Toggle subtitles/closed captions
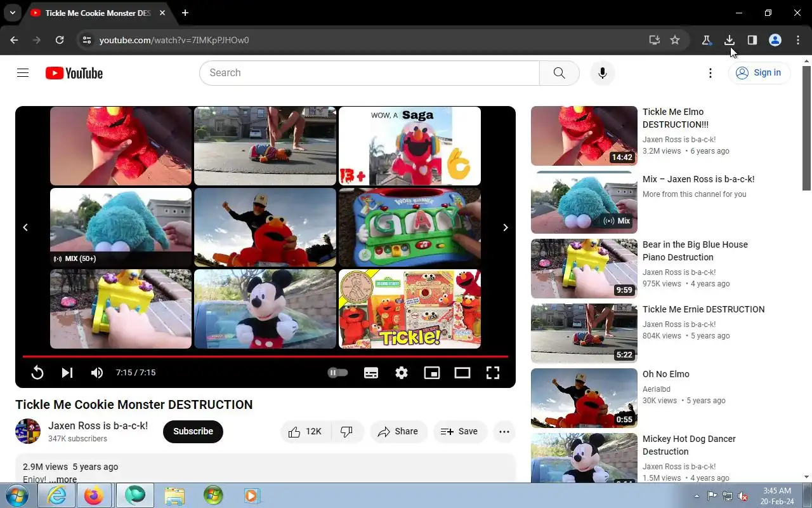 pos(371,373)
